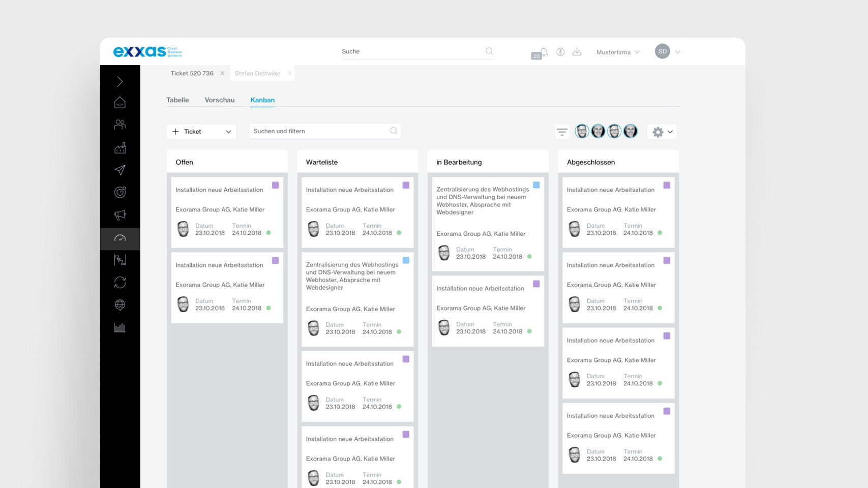Close the Ticket 520 736 tab
The height and width of the screenshot is (488, 868).
tap(222, 73)
